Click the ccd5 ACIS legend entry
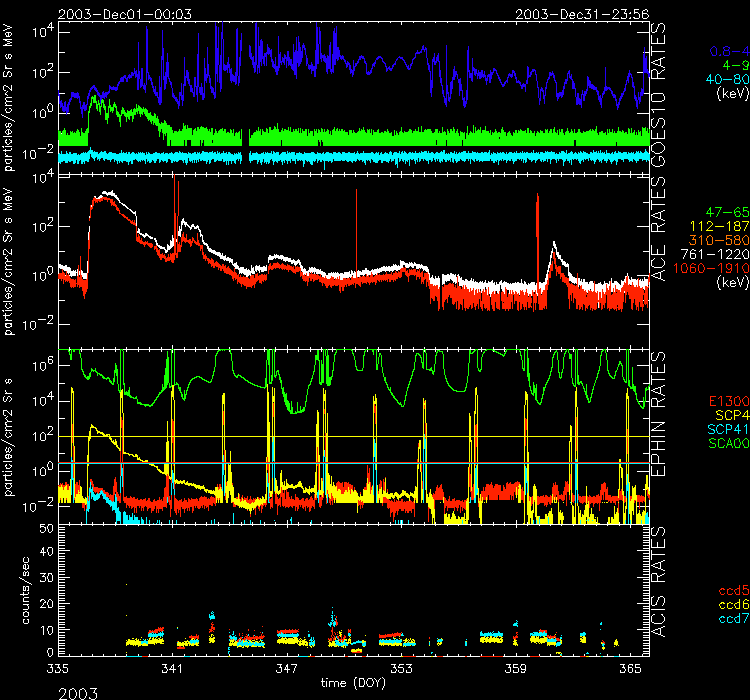The width and height of the screenshot is (750, 700). [733, 594]
